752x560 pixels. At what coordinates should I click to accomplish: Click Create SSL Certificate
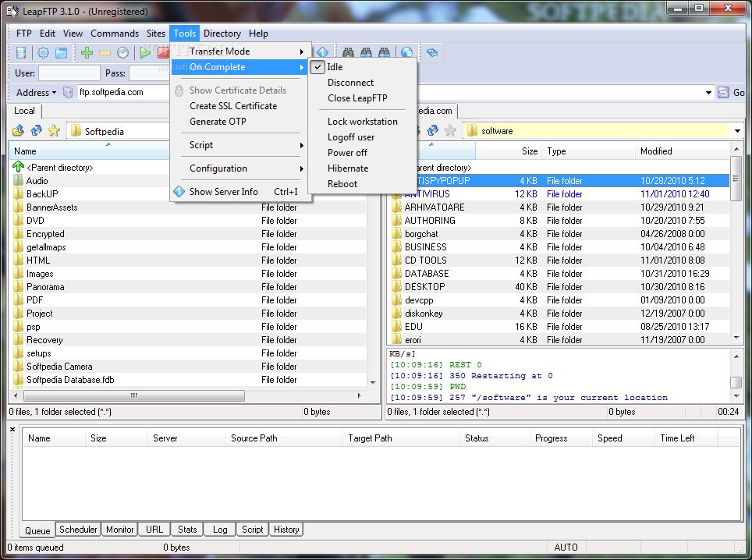(x=239, y=106)
